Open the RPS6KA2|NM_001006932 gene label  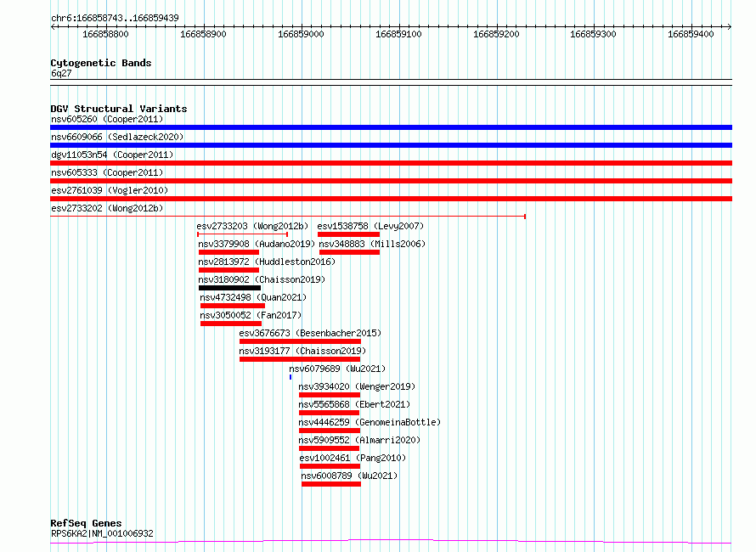(102, 533)
